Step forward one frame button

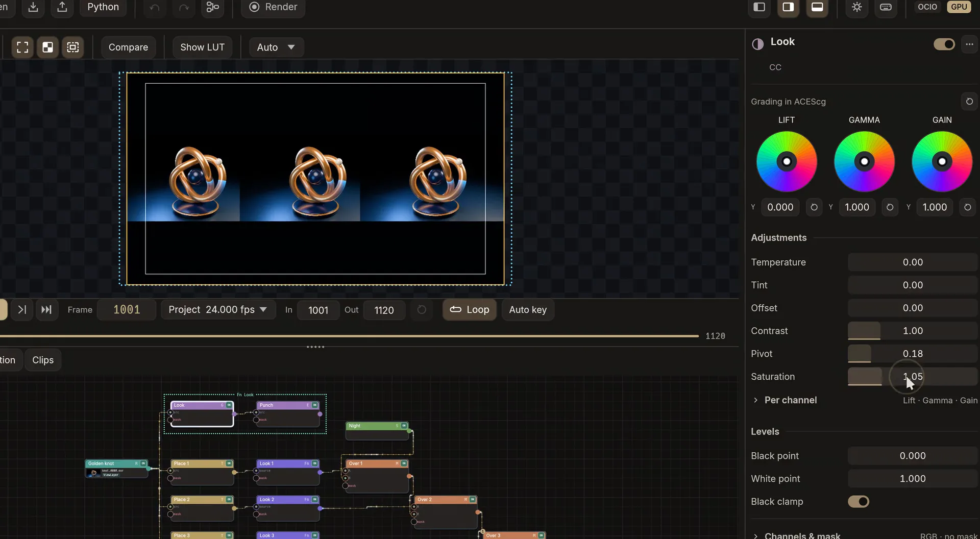pos(22,310)
